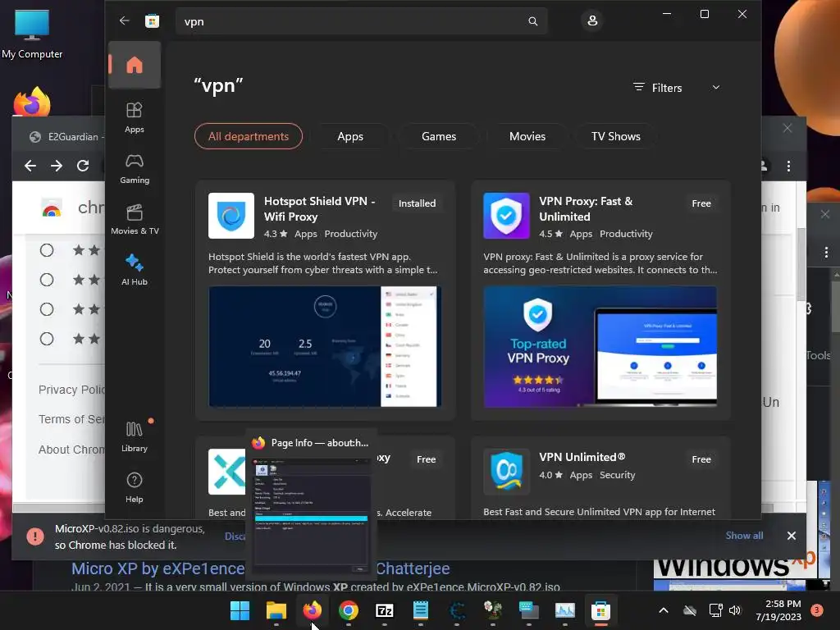Click the Filters icon

(x=638, y=87)
